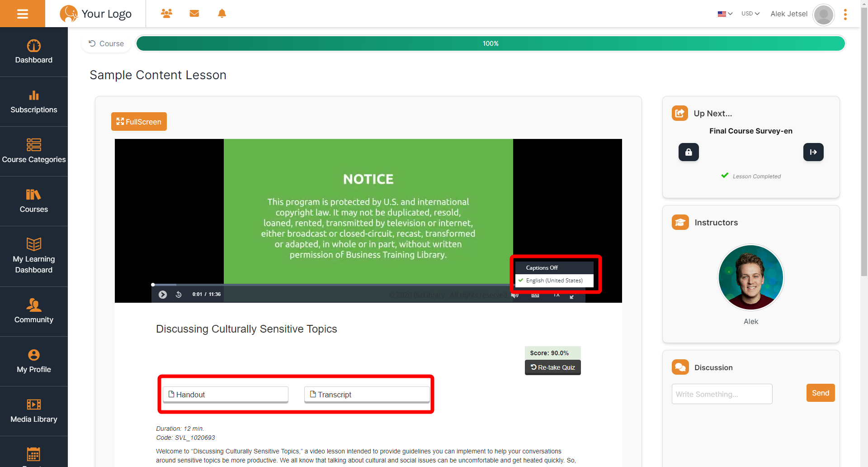
Task: Click the FullScreen button
Action: tap(139, 122)
